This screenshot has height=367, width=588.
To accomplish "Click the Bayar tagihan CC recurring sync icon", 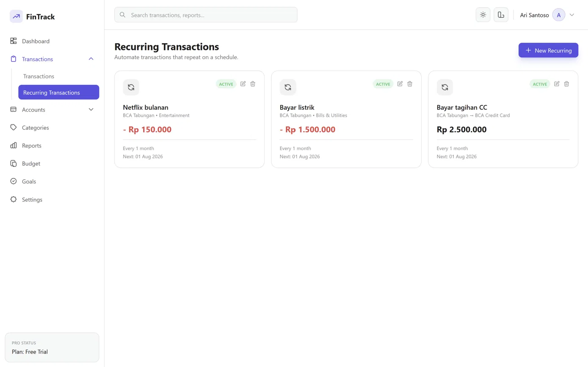I will point(445,87).
